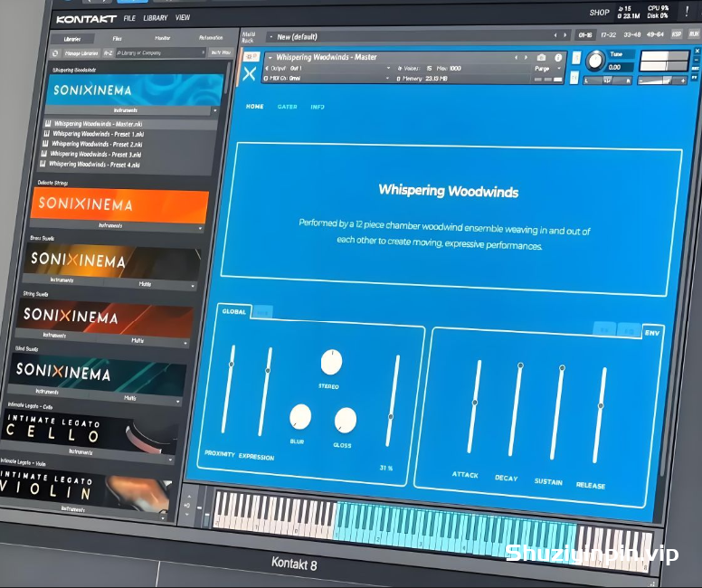Viewport: 702px width, 588px height.
Task: Adjust the instrument volume slider
Action: (x=663, y=81)
